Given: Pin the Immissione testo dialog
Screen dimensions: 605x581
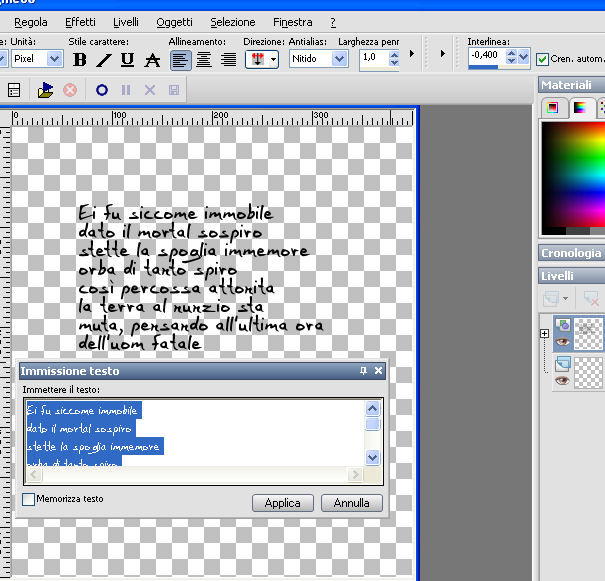Looking at the screenshot, I should coord(363,371).
